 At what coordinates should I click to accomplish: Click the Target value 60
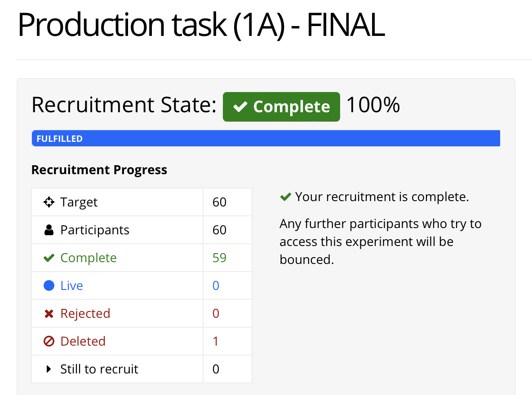point(219,202)
